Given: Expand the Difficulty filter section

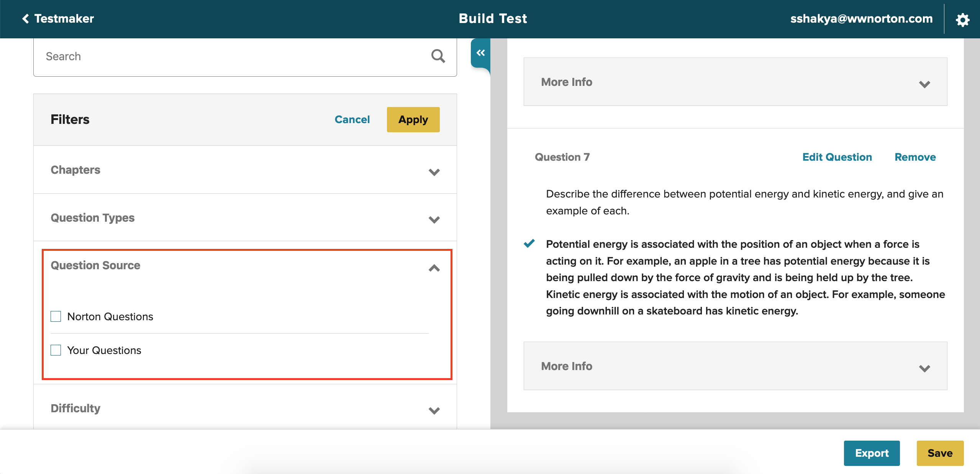Looking at the screenshot, I should pos(434,410).
